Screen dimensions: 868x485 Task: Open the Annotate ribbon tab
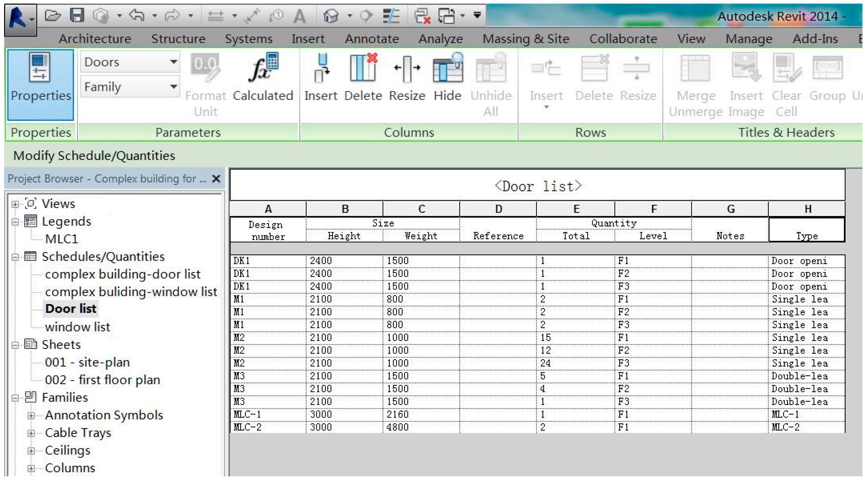[x=372, y=39]
